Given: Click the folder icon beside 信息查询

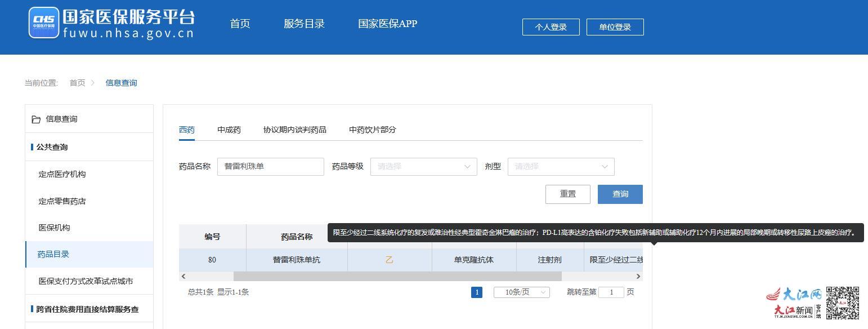Looking at the screenshot, I should [x=37, y=118].
